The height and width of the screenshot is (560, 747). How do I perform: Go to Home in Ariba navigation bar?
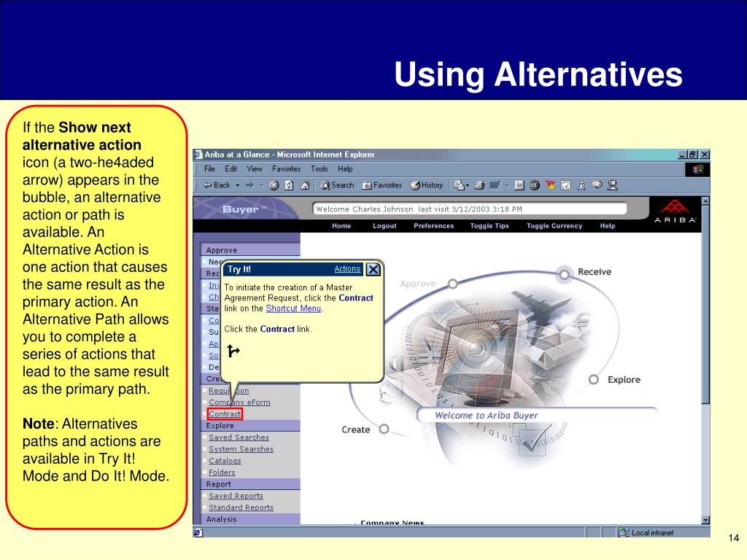click(x=341, y=226)
